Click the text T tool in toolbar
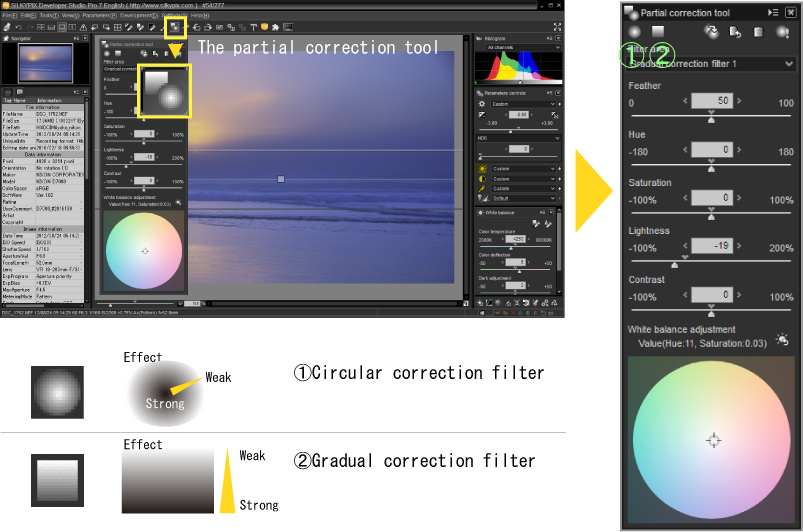Screen dimensions: 803x532 (253, 28)
